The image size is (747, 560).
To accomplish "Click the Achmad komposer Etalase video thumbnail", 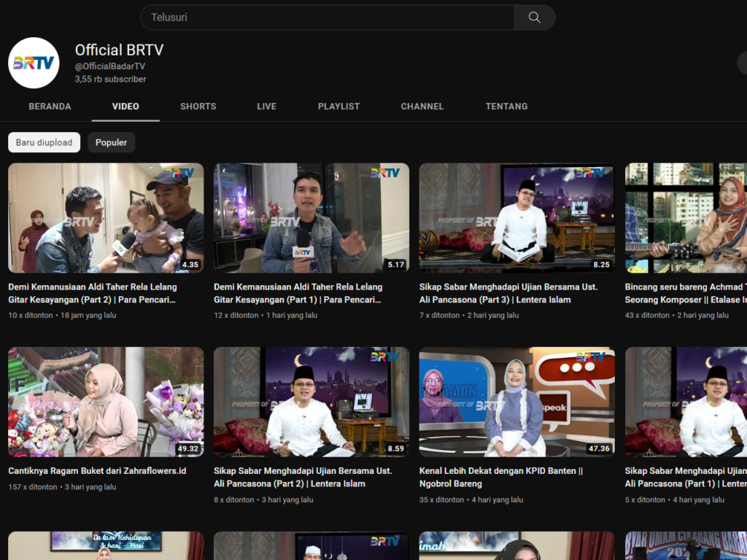I will coord(686,217).
